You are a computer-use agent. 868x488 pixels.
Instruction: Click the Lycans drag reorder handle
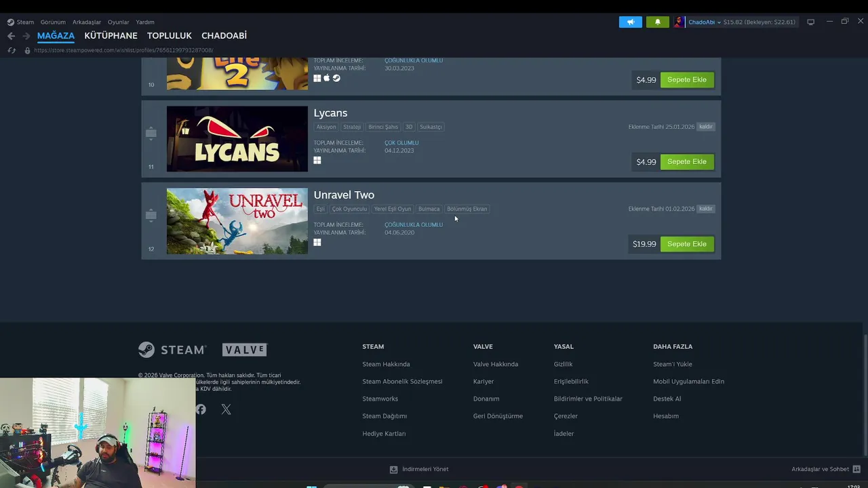pos(151,134)
